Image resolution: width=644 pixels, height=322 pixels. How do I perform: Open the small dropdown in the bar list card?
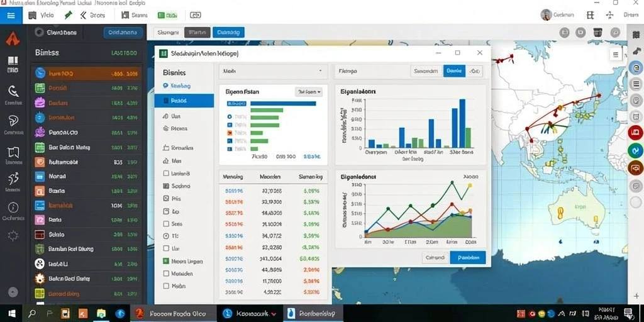(x=309, y=92)
